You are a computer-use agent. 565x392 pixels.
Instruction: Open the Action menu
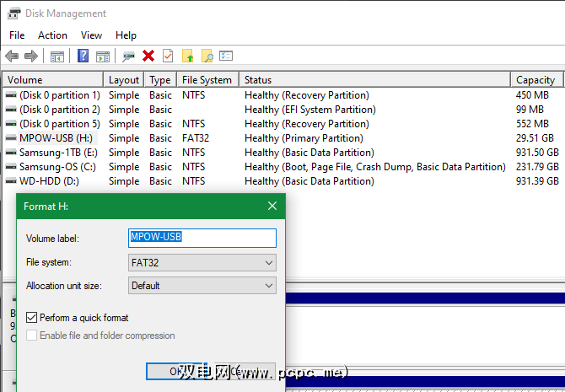click(52, 35)
